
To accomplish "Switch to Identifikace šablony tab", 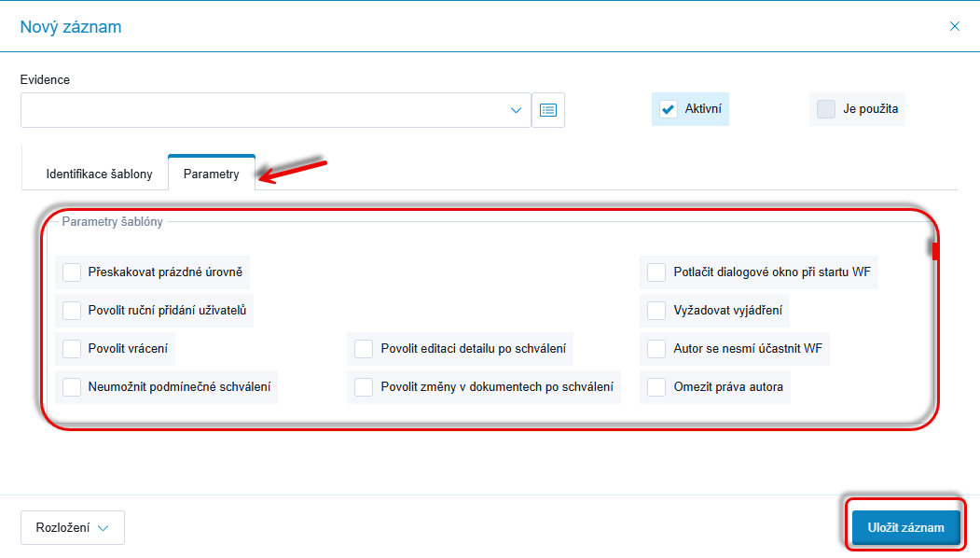I will [x=99, y=174].
